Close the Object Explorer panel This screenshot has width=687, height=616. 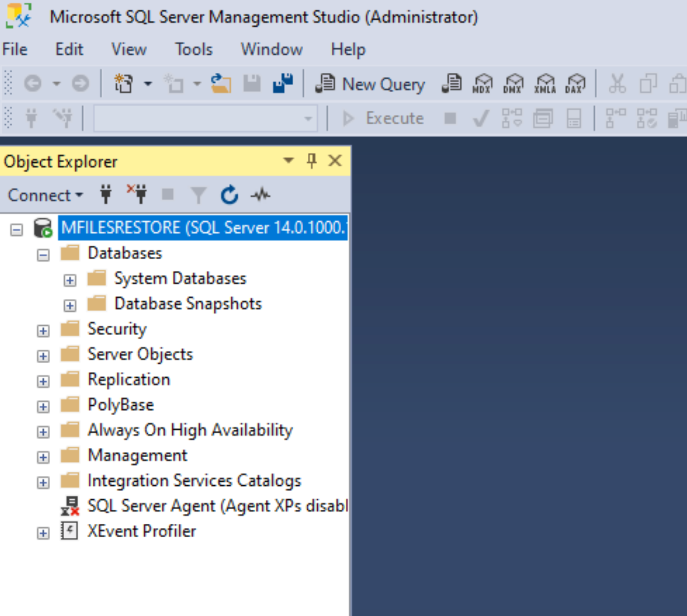tap(335, 161)
